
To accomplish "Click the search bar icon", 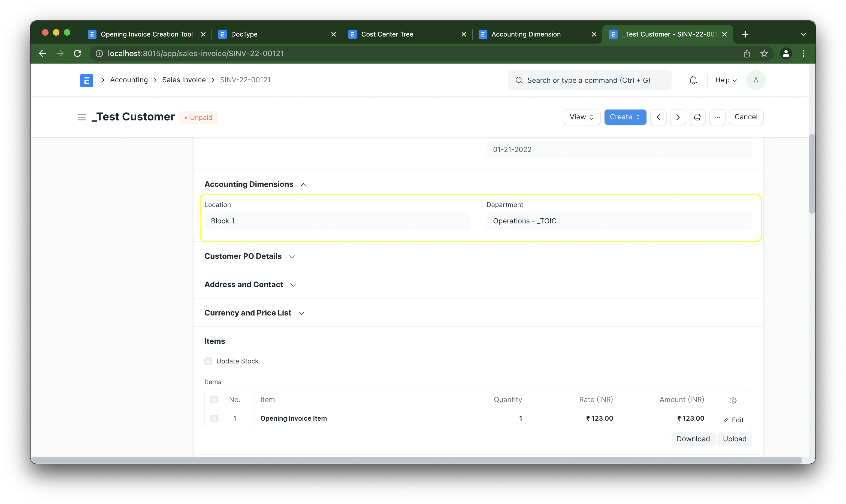I will 519,80.
